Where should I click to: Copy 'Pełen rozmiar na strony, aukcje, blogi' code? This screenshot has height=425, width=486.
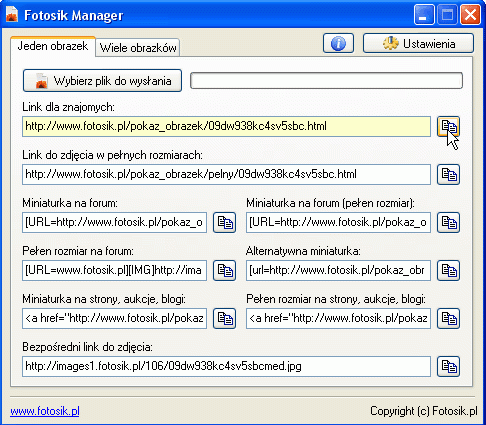click(448, 318)
